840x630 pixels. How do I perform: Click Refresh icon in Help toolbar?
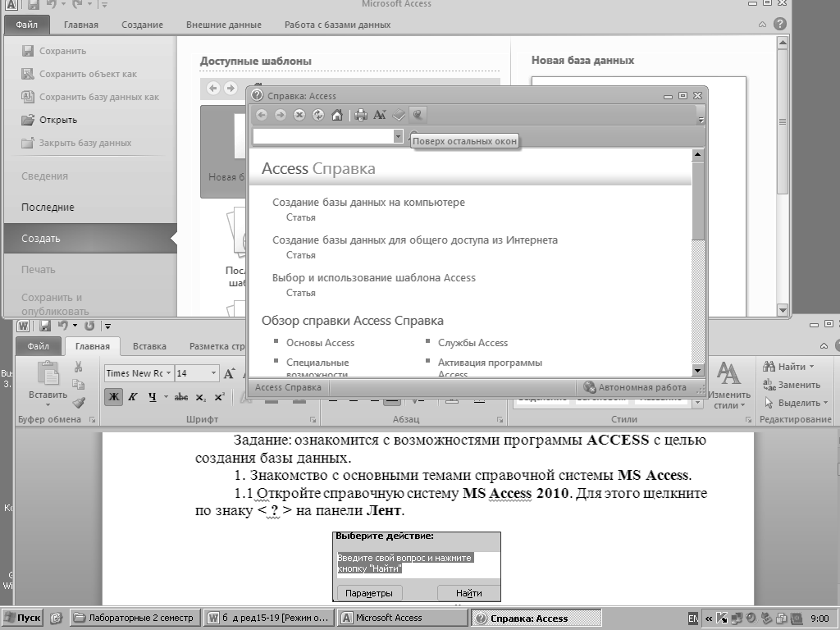(317, 115)
